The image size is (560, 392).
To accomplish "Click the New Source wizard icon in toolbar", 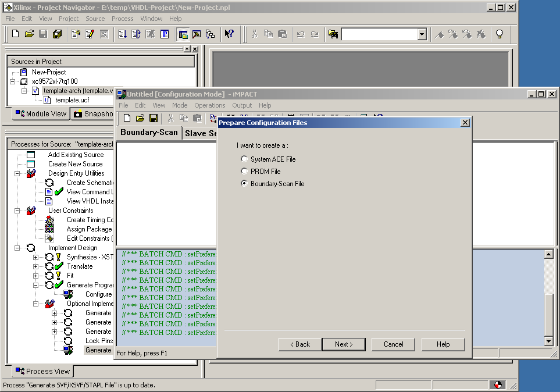I will click(76, 34).
